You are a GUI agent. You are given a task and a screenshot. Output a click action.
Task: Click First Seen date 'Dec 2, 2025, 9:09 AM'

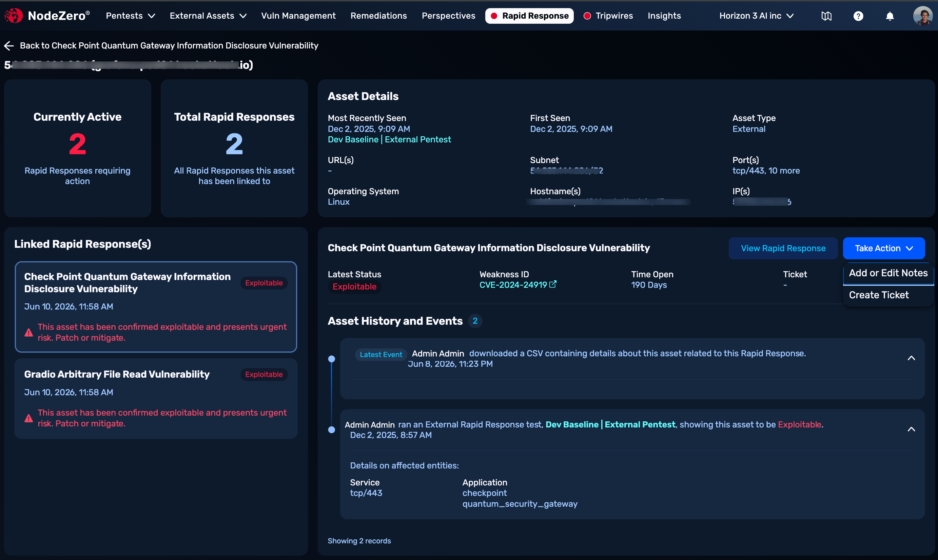click(x=571, y=129)
